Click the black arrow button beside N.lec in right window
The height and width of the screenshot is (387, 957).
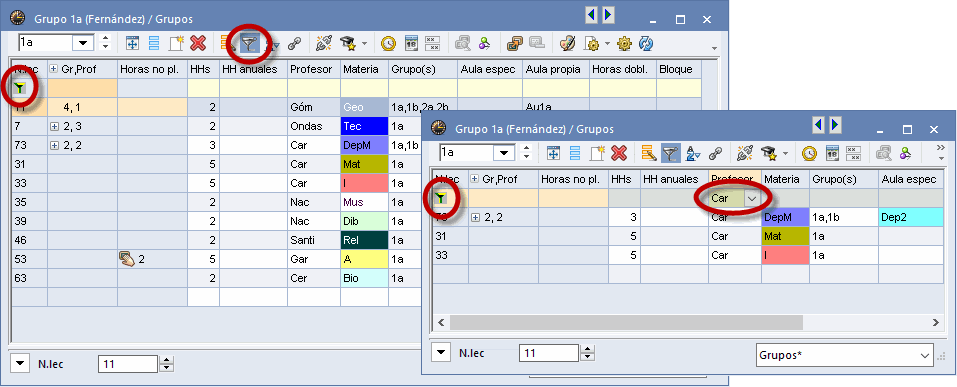pos(442,352)
